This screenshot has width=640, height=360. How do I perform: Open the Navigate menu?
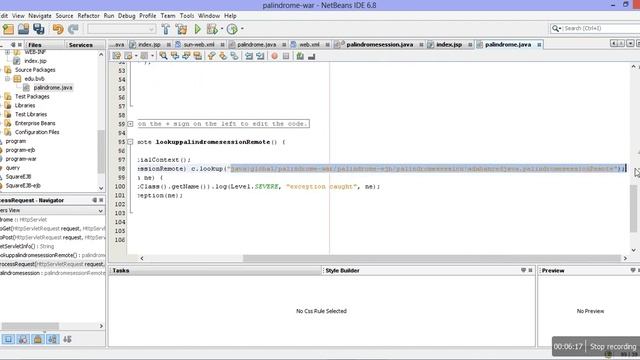tap(40, 16)
